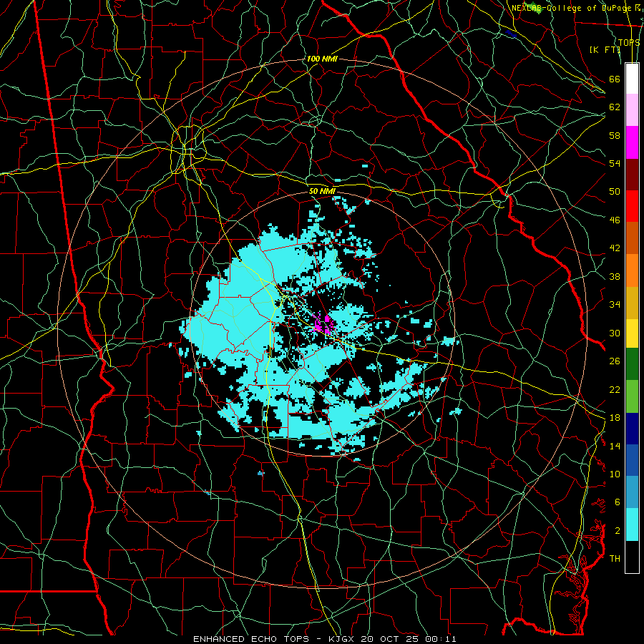644x644 pixels.
Task: Click the gold legend swatch
Action: click(632, 303)
